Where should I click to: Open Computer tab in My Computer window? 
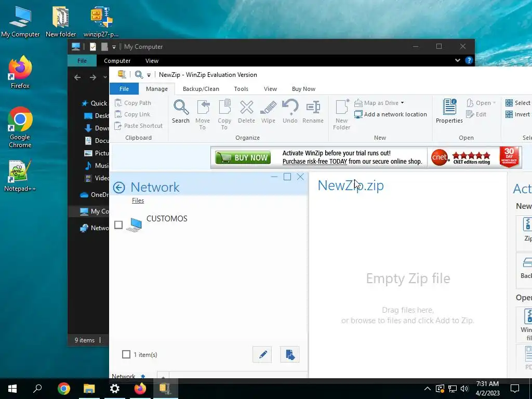117,61
